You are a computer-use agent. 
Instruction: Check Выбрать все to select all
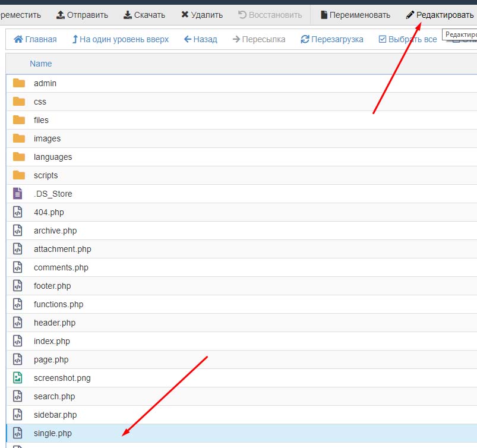click(407, 39)
